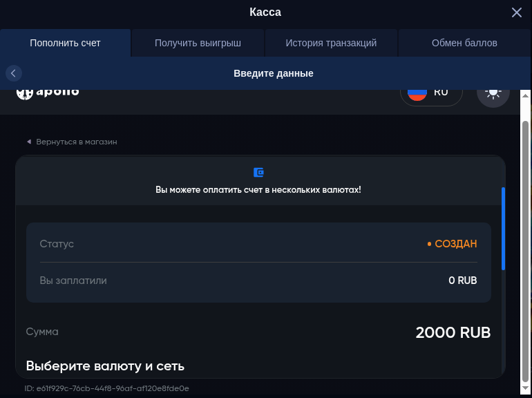Click the small arrow before Вернуться в магазин
Screen dimensions: 532x398
(x=29, y=142)
